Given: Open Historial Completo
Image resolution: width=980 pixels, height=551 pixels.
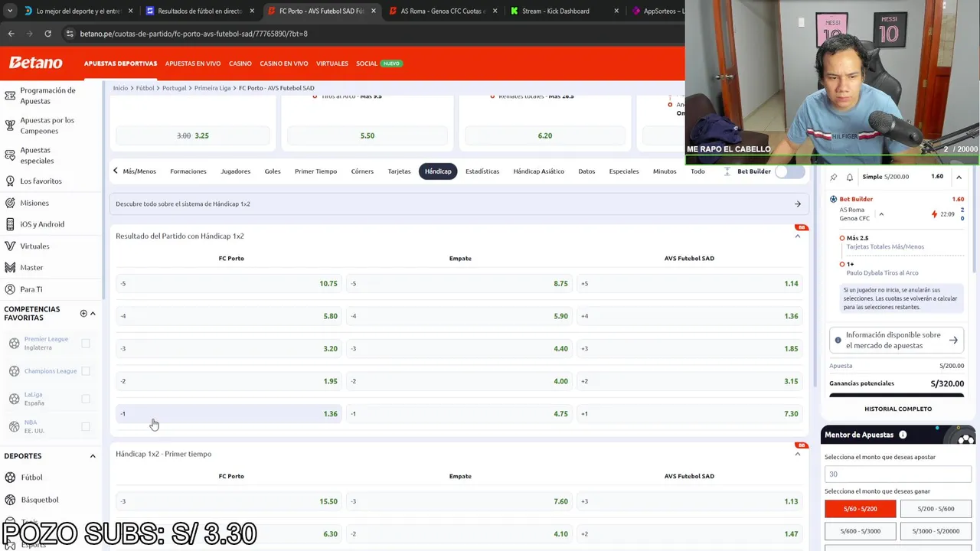Looking at the screenshot, I should tap(898, 409).
